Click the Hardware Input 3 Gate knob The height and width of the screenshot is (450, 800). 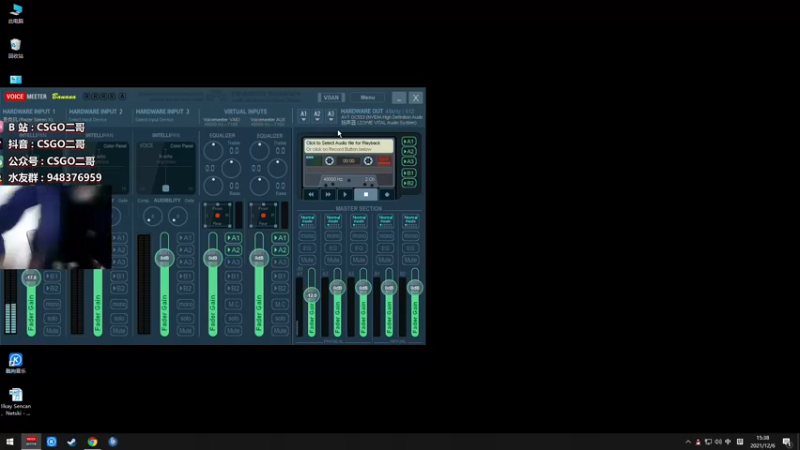178,217
